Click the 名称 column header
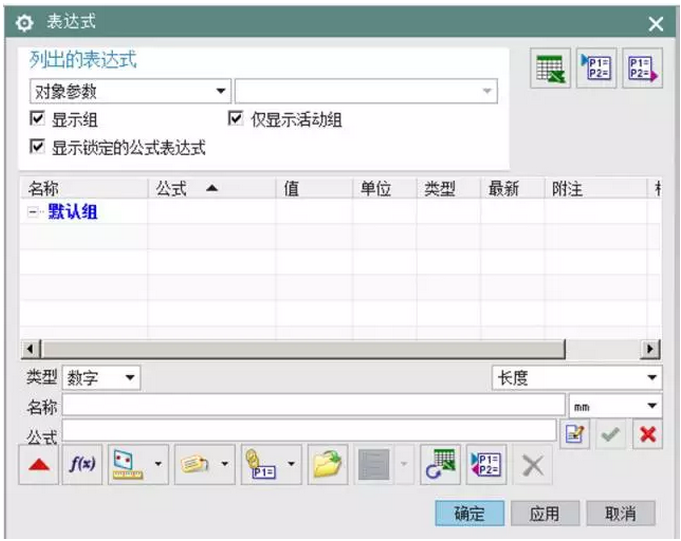The image size is (681, 541). [x=44, y=189]
